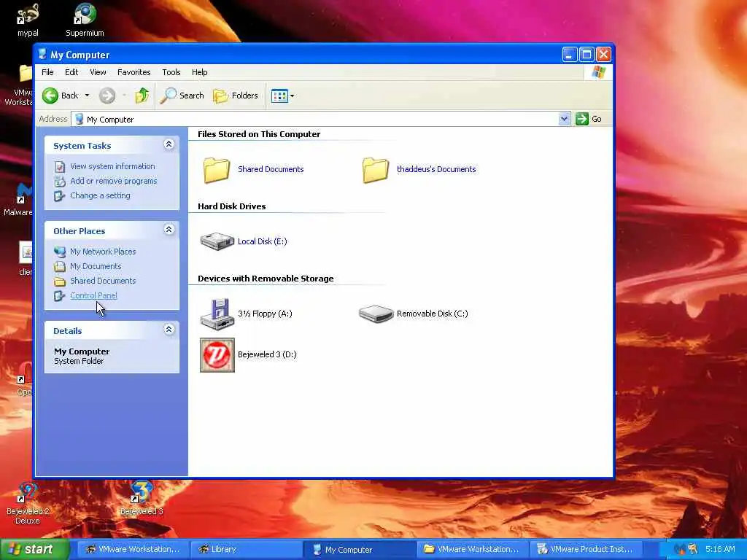This screenshot has height=560, width=747.
Task: Click the VMware Workstation folder taskbar button
Action: [472, 550]
